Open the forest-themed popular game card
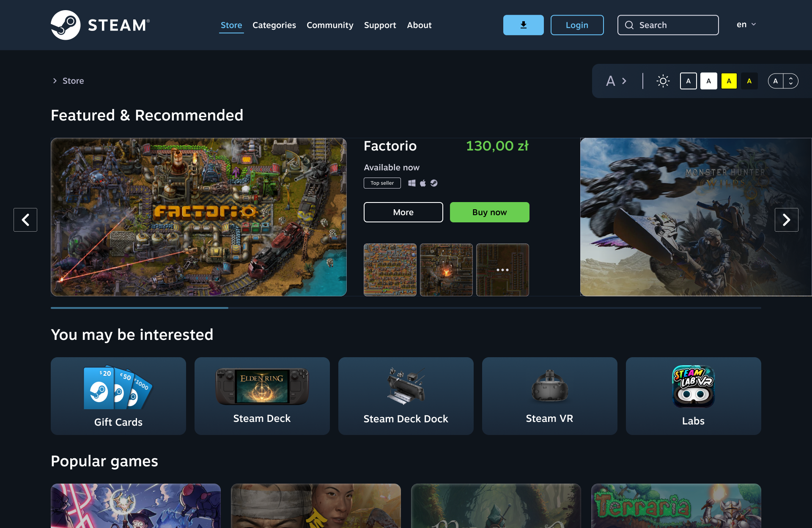812x528 pixels. pos(496,506)
